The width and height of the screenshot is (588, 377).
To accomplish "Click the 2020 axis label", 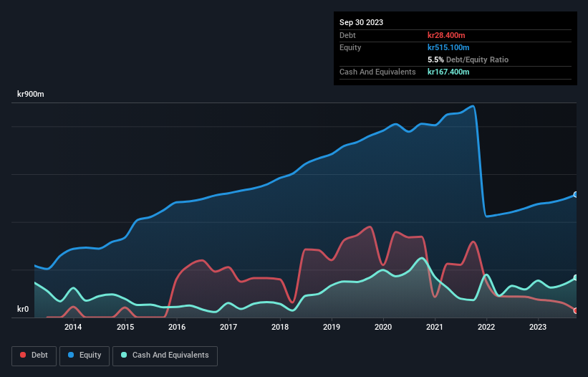I will [383, 327].
